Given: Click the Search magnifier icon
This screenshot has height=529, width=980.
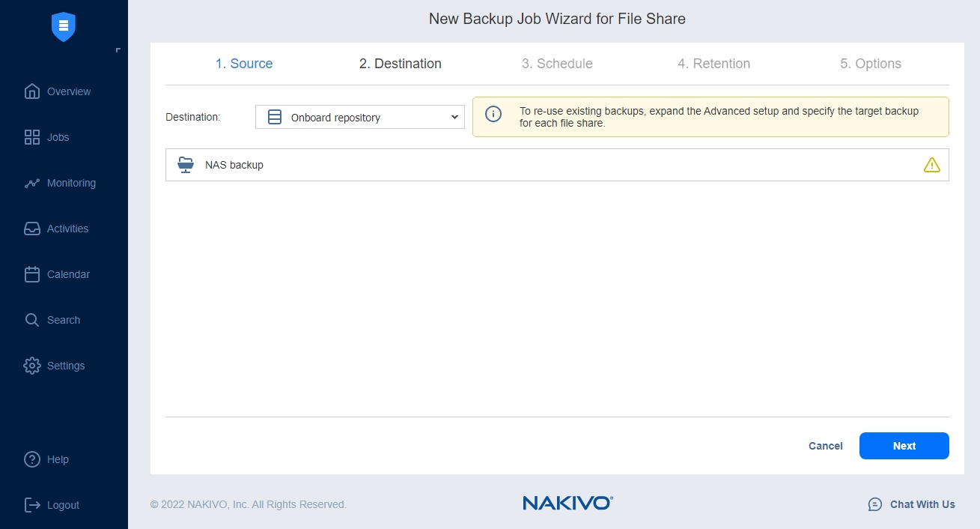Looking at the screenshot, I should 32,319.
